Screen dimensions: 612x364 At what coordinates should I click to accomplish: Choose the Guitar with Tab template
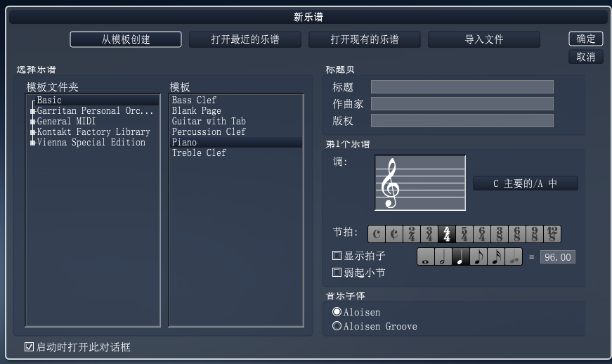coord(209,121)
